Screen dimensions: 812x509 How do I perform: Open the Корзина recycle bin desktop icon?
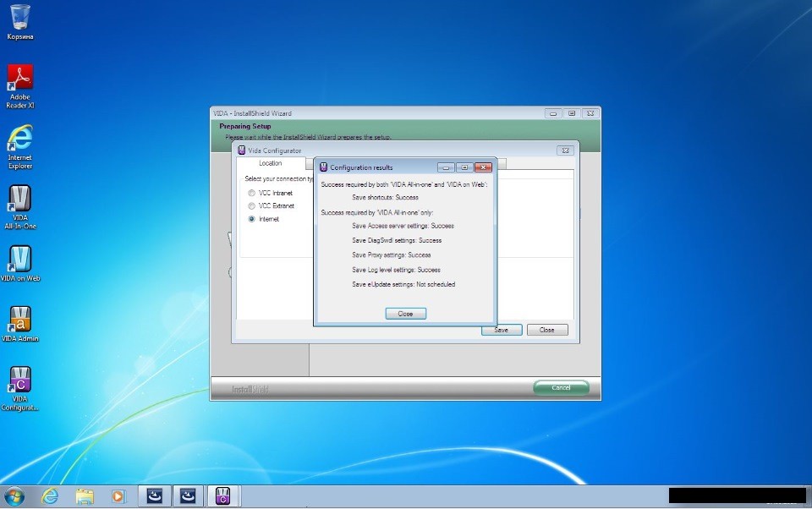[20, 22]
